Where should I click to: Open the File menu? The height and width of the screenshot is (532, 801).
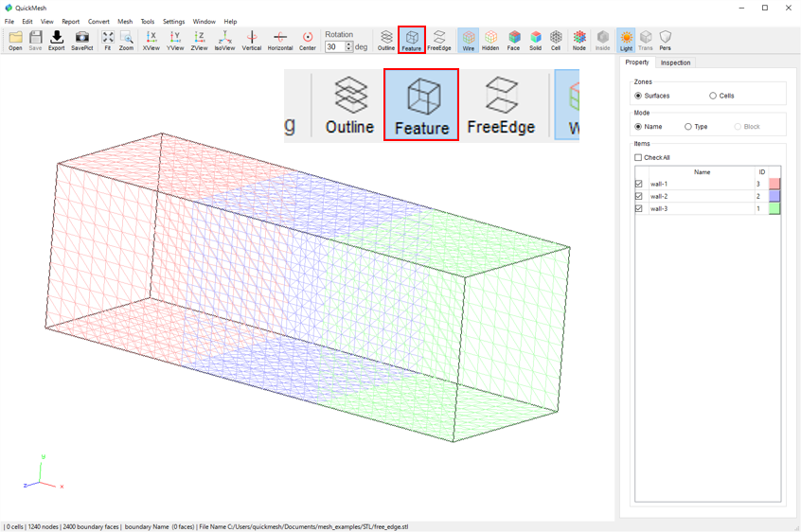coord(9,22)
